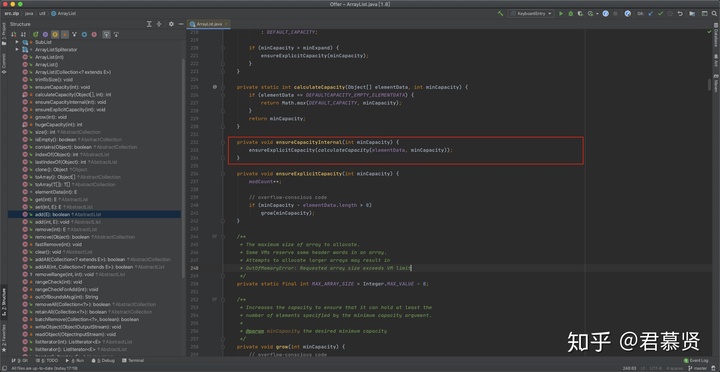The image size is (720, 372).
Task: Click the Search Everywhere magnifier icon
Action: pyautogui.click(x=714, y=14)
